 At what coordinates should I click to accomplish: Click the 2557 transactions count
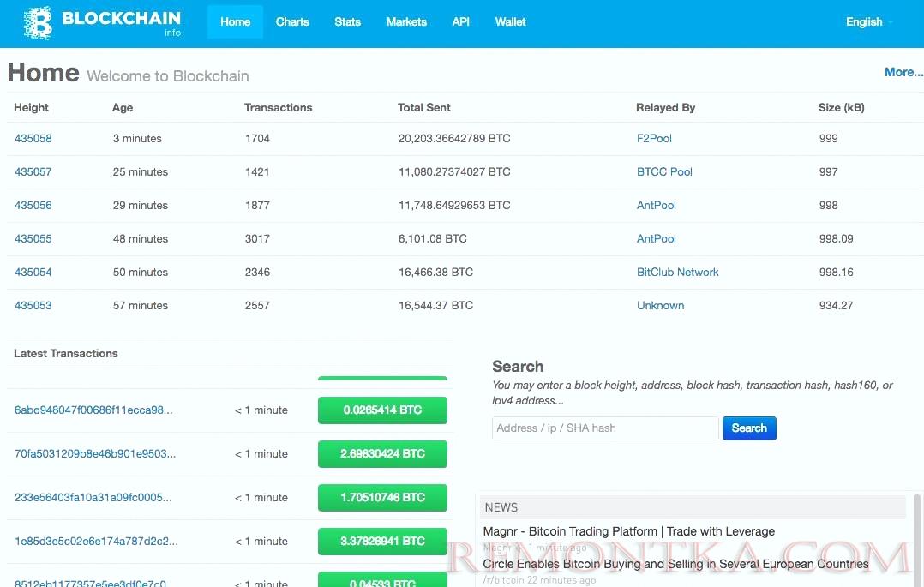pyautogui.click(x=257, y=305)
